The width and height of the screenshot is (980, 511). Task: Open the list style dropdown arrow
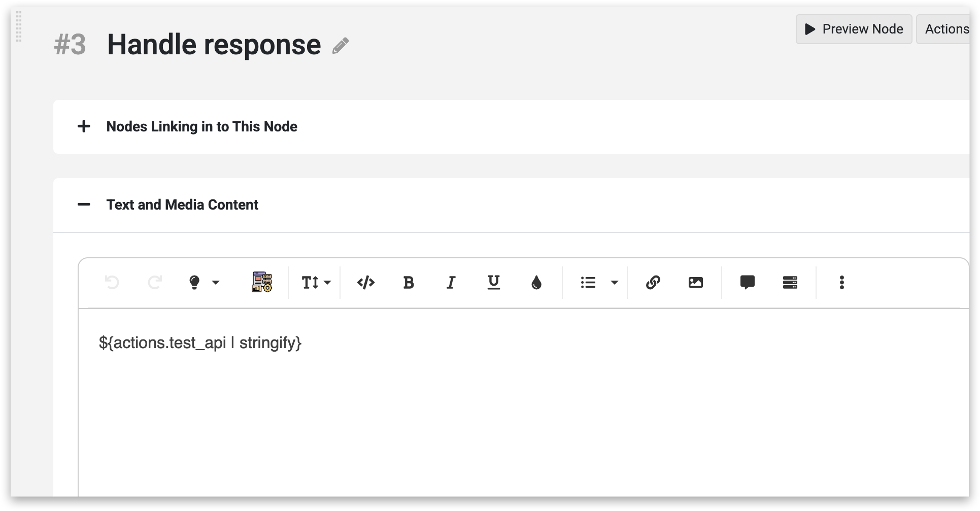(615, 282)
